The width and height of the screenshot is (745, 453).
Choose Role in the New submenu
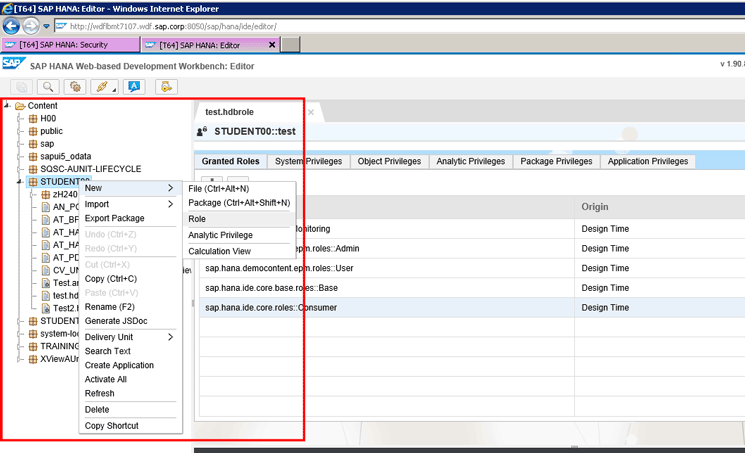click(x=239, y=219)
